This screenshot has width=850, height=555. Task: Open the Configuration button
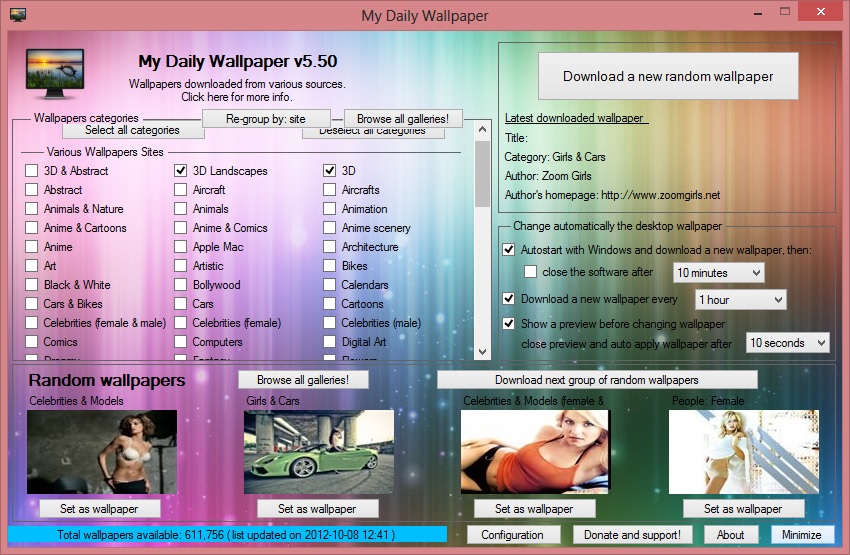(512, 535)
